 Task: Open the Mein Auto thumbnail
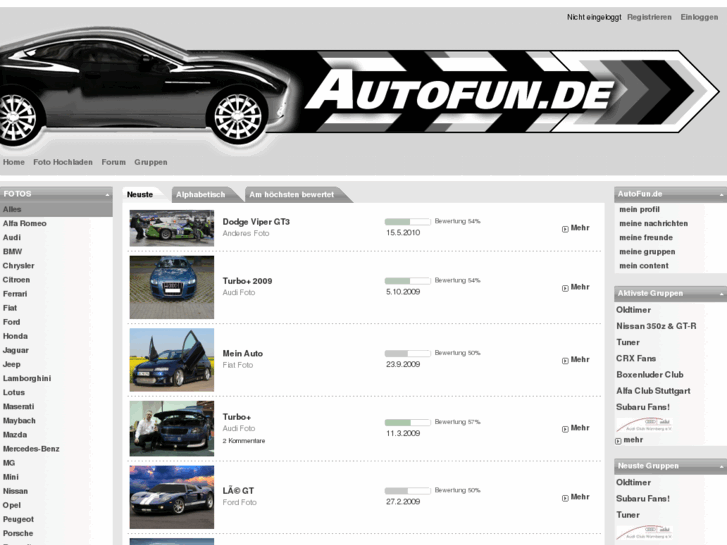(172, 360)
